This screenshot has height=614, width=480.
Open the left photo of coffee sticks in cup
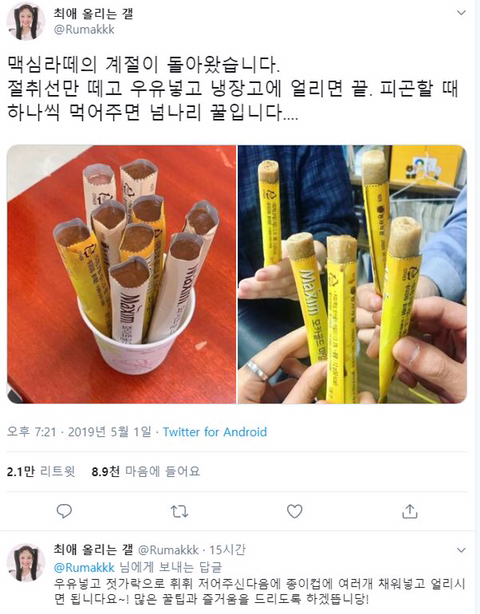[121, 274]
